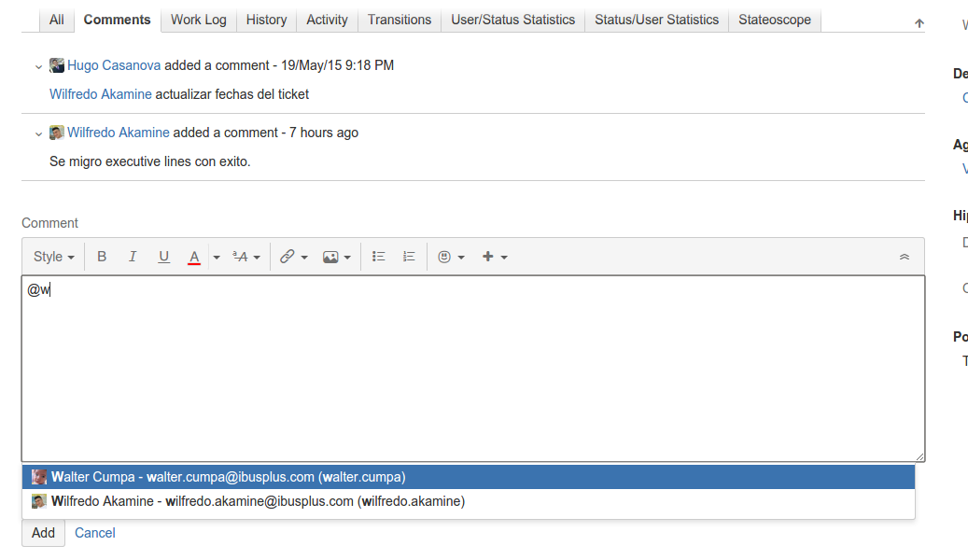Click the insert image icon
This screenshot has height=560, width=968.
point(330,257)
